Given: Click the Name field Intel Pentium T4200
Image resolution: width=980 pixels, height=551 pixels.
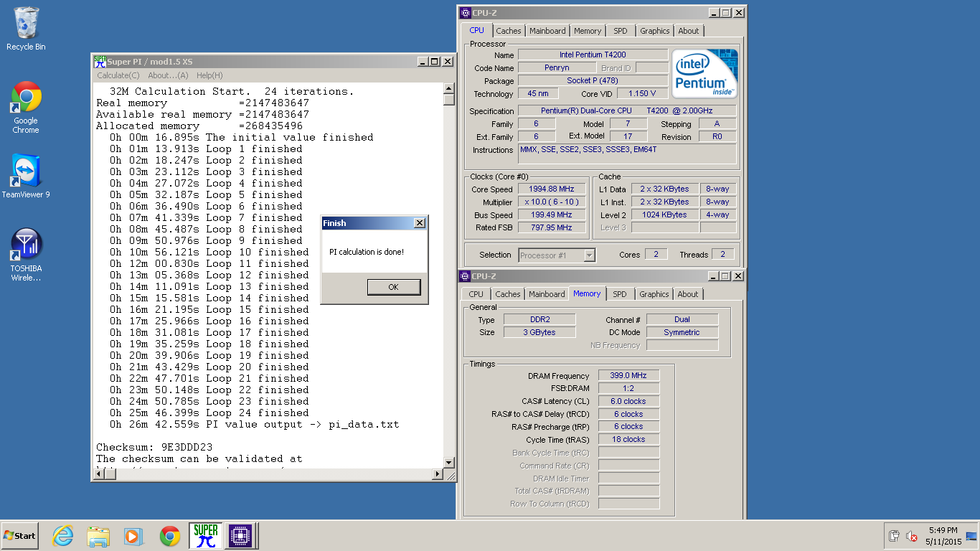Looking at the screenshot, I should [x=593, y=55].
